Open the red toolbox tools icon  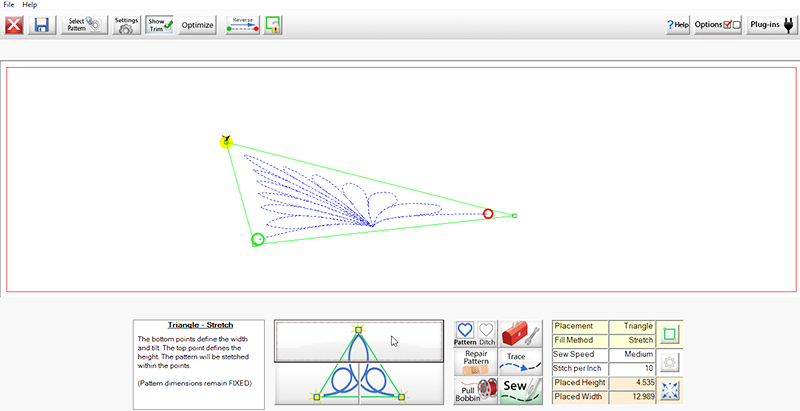[521, 334]
